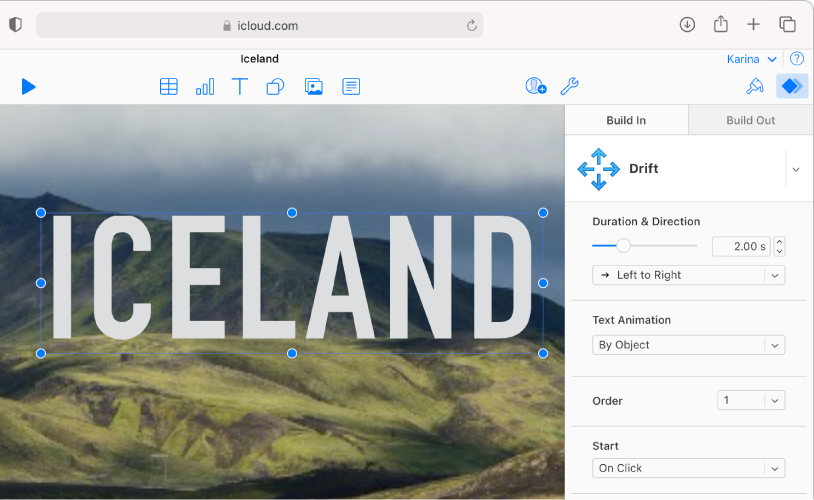
Task: Open the Start On Click dropdown
Action: click(688, 468)
